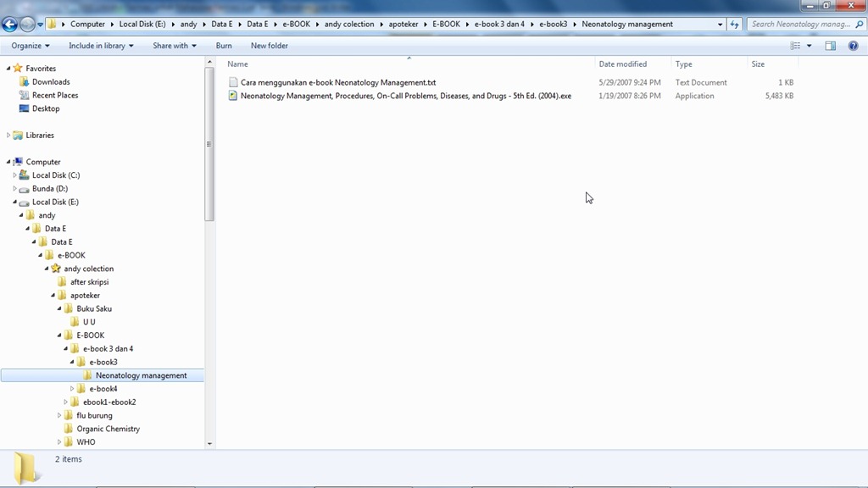Sort by the Size column header
The height and width of the screenshot is (488, 868).
[x=773, y=64]
